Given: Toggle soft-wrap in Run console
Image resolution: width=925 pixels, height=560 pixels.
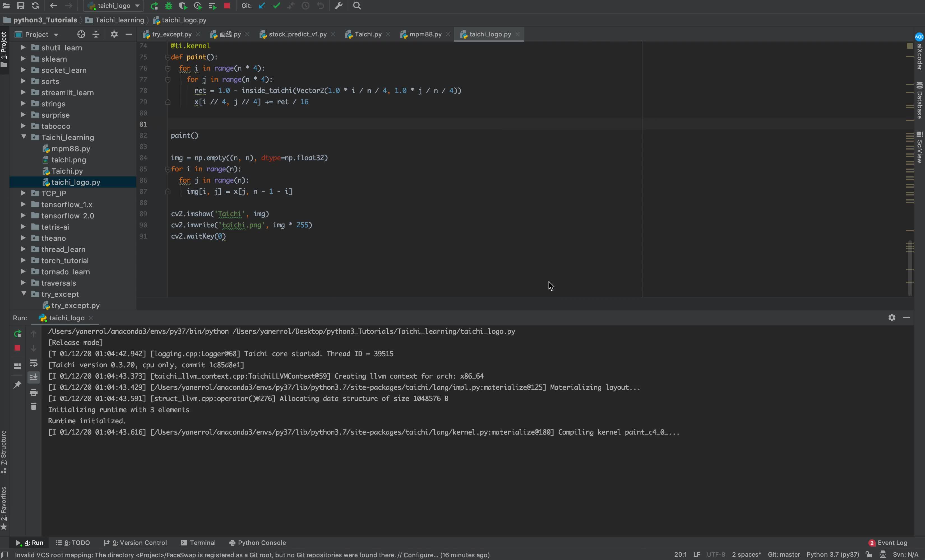Looking at the screenshot, I should 33,363.
